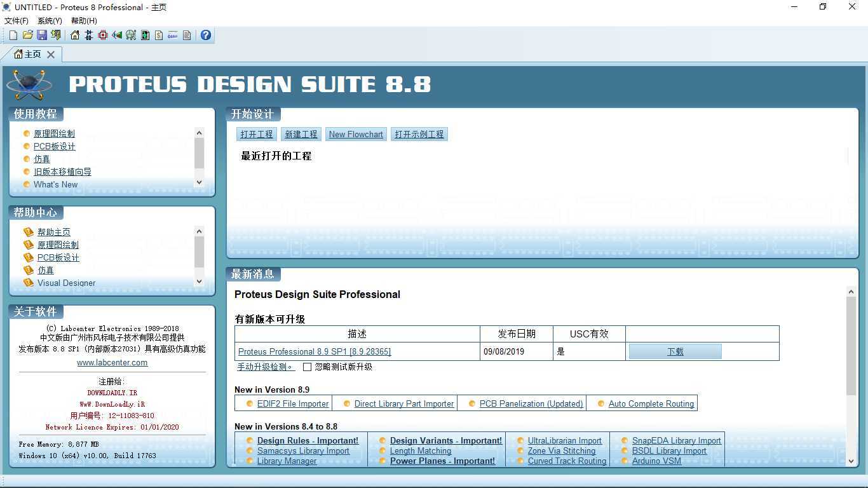Viewport: 868px width, 488px height.
Task: Open the Design Explorer toolbar icon
Action: click(145, 35)
